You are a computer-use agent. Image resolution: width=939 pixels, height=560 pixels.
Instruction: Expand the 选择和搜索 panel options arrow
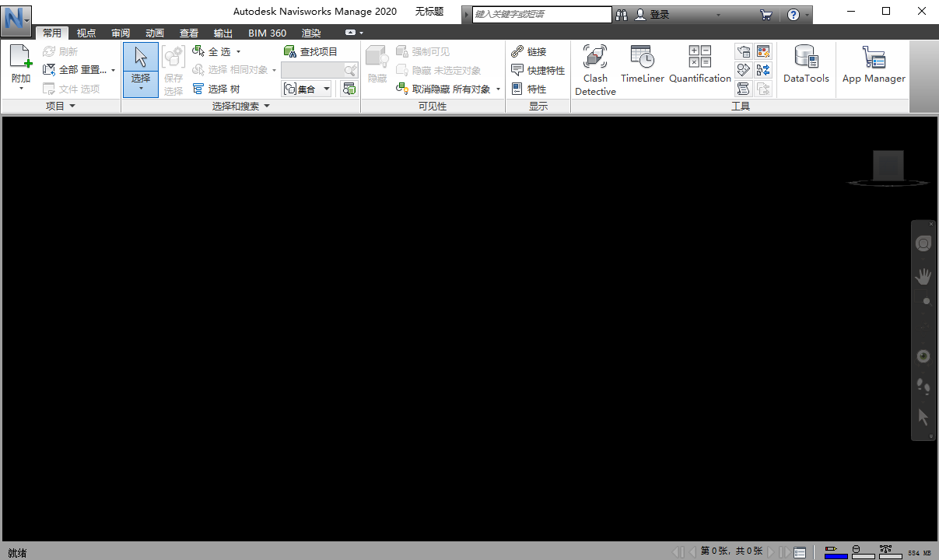pos(268,106)
